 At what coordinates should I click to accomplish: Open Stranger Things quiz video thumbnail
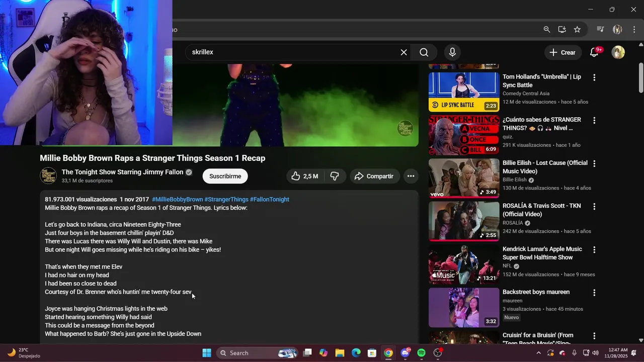[464, 135]
